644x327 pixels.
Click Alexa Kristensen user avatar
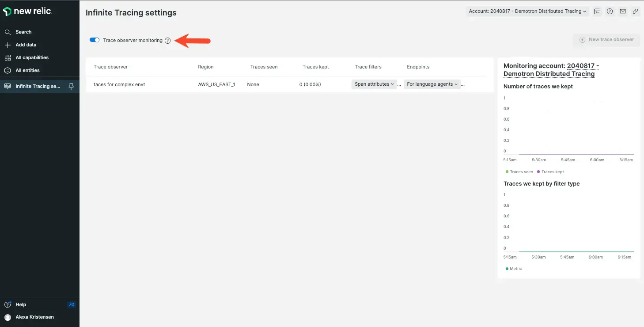click(8, 317)
